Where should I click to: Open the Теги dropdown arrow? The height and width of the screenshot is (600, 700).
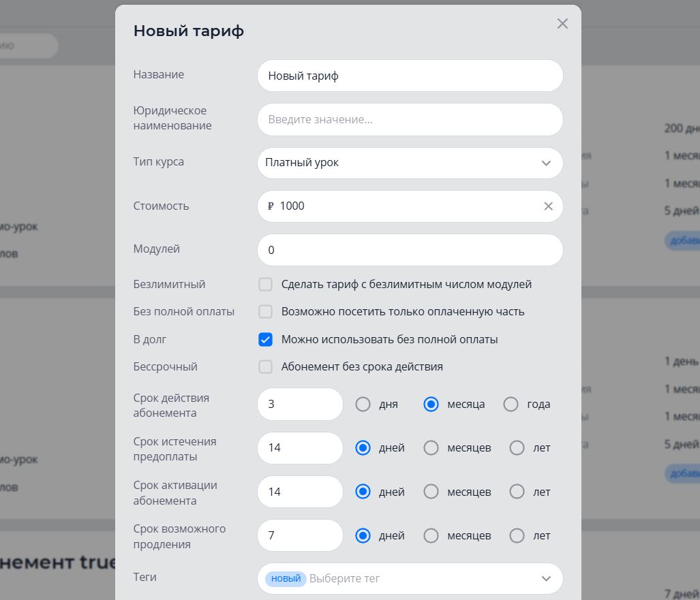(545, 578)
